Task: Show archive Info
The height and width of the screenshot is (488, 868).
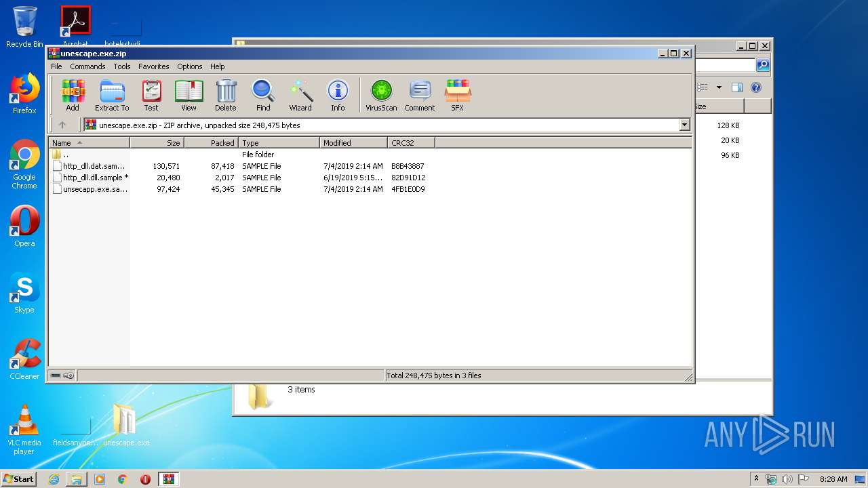Action: pyautogui.click(x=338, y=95)
